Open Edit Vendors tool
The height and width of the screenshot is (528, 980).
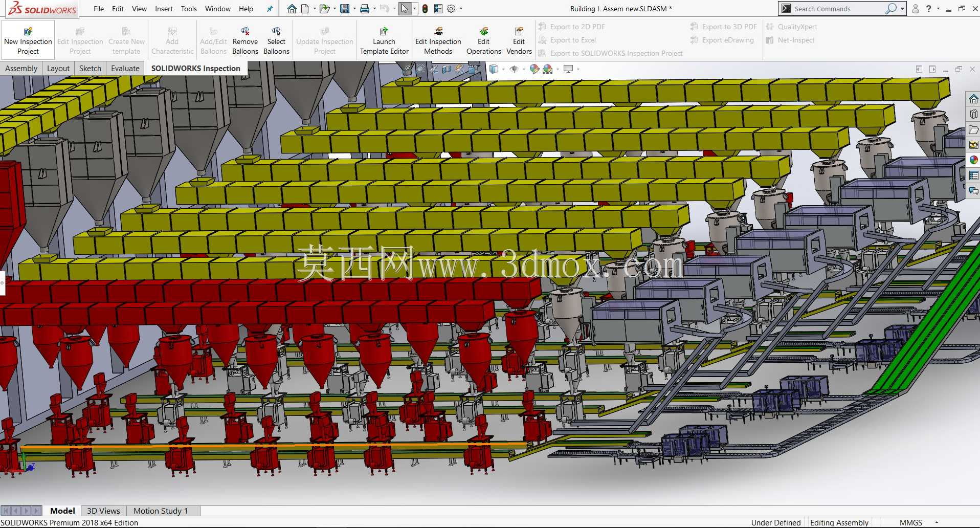(x=519, y=40)
